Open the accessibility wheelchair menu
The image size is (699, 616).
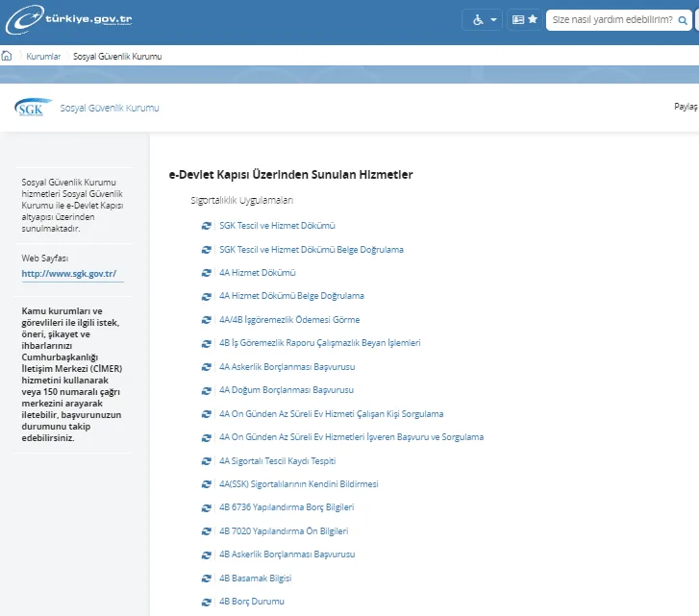[483, 19]
